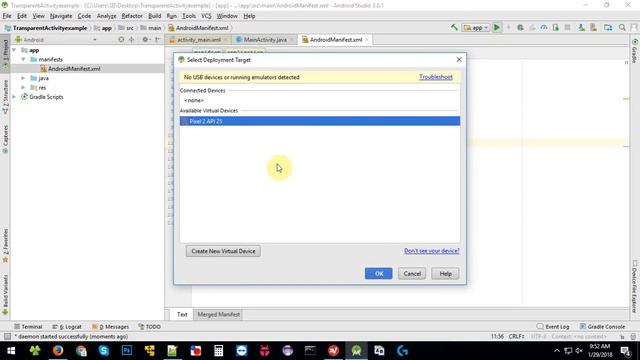640x360 pixels.
Task: Expand the res folder
Action: click(23, 87)
